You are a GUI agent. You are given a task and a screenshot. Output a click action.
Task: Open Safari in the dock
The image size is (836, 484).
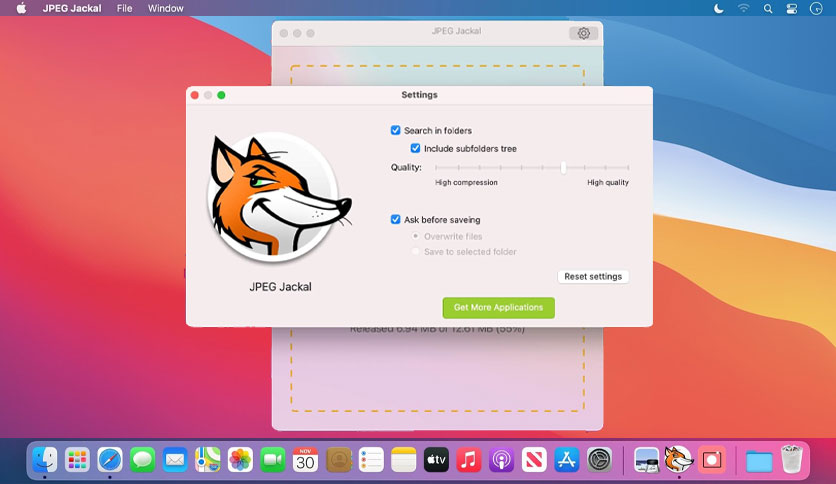click(110, 459)
